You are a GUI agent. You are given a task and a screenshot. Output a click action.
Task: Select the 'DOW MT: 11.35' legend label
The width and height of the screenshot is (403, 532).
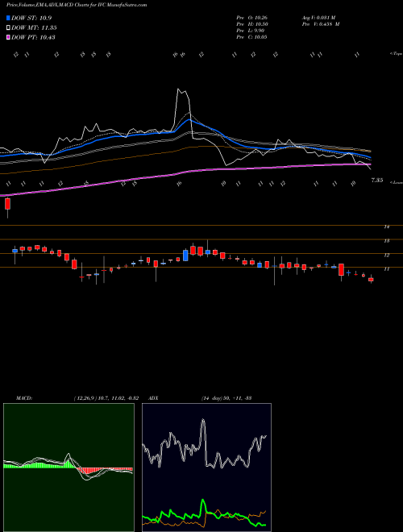click(x=34, y=28)
